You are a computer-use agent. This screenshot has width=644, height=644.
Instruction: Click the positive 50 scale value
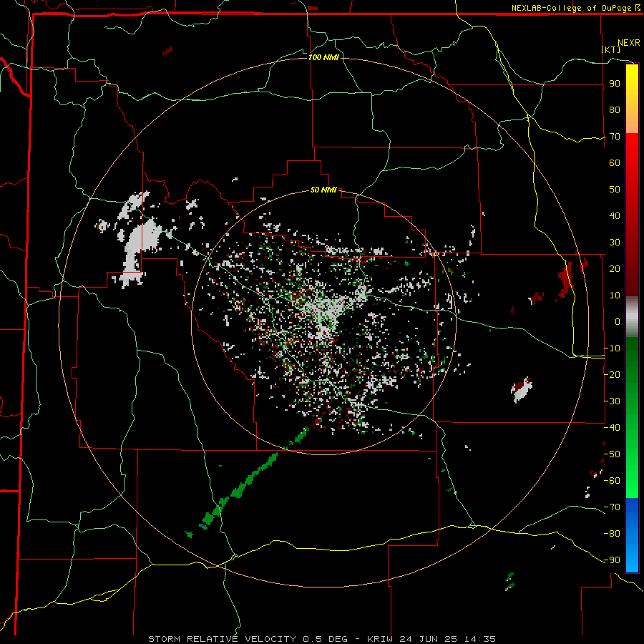[615, 190]
